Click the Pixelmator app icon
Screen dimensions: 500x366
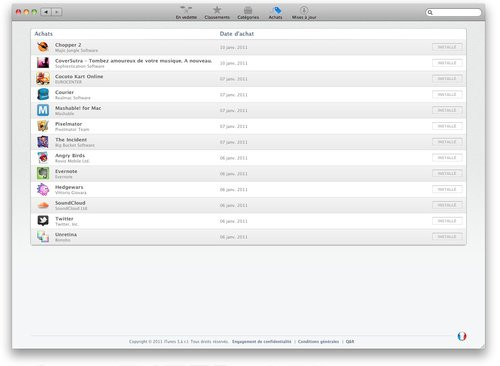pyautogui.click(x=43, y=126)
